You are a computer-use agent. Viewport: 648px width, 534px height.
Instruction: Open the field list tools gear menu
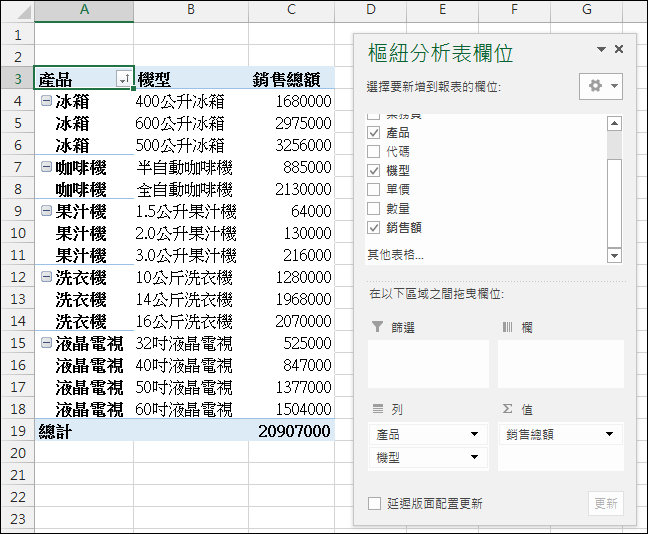click(x=601, y=86)
